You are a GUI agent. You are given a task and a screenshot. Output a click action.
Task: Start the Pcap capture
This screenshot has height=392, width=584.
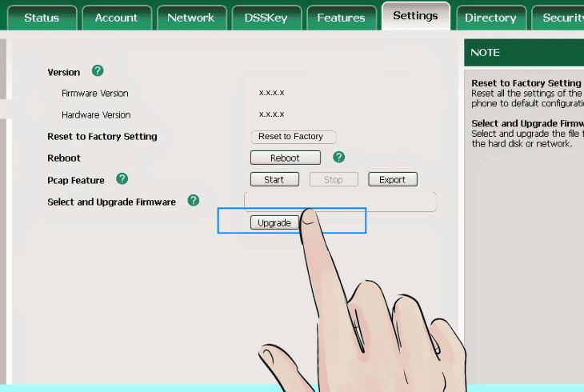pyautogui.click(x=274, y=180)
